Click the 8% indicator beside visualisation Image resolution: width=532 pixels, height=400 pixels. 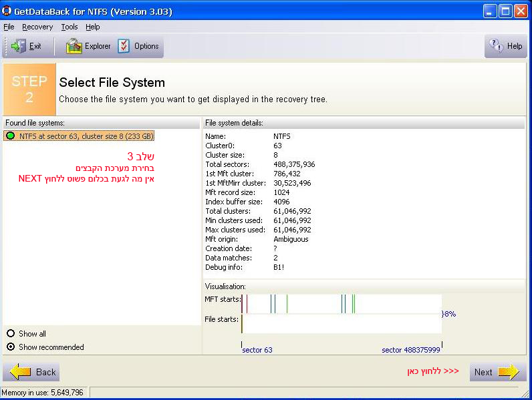[449, 314]
